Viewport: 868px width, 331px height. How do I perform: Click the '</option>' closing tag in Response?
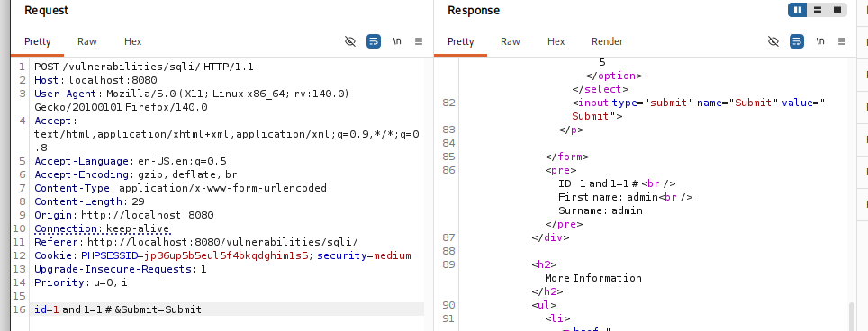614,76
